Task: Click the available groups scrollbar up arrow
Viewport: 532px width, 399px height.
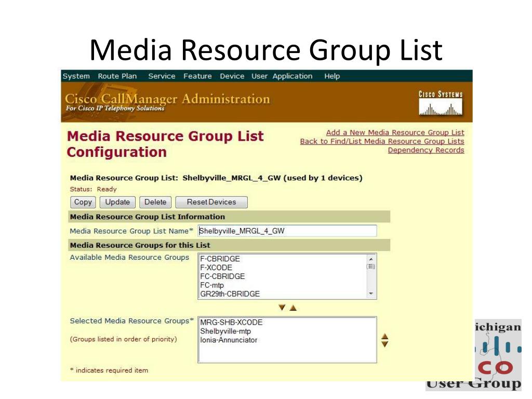Action: pos(371,259)
